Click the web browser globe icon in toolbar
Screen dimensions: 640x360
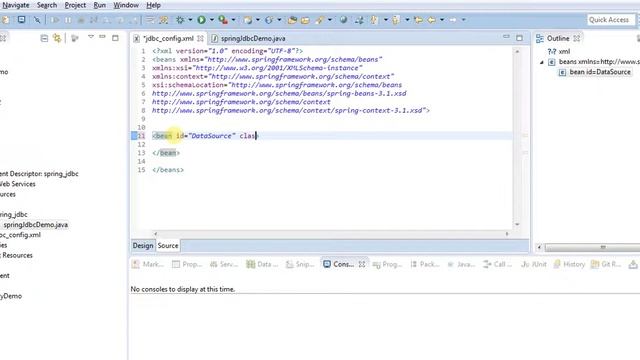click(343, 20)
